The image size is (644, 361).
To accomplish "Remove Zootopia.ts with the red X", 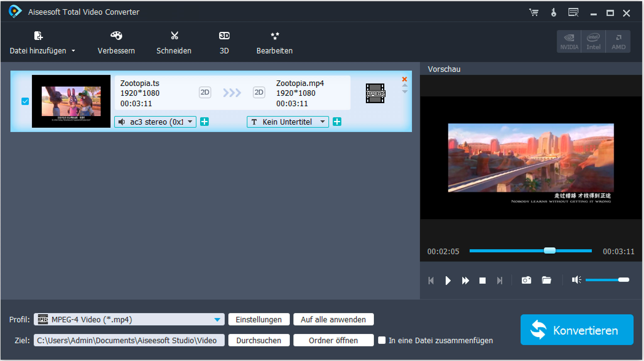I will pos(405,79).
